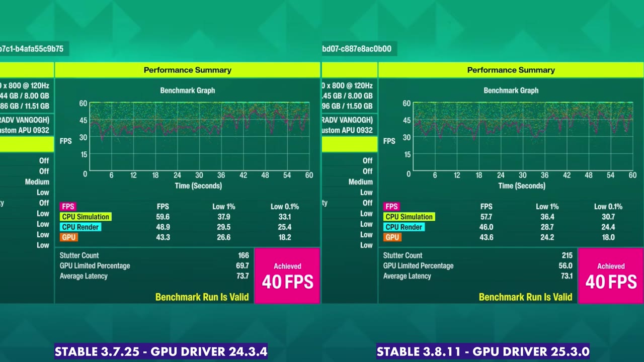Select the 48.9 CPU Render FPS value
Image resolution: width=644 pixels, height=362 pixels.
pos(163,227)
